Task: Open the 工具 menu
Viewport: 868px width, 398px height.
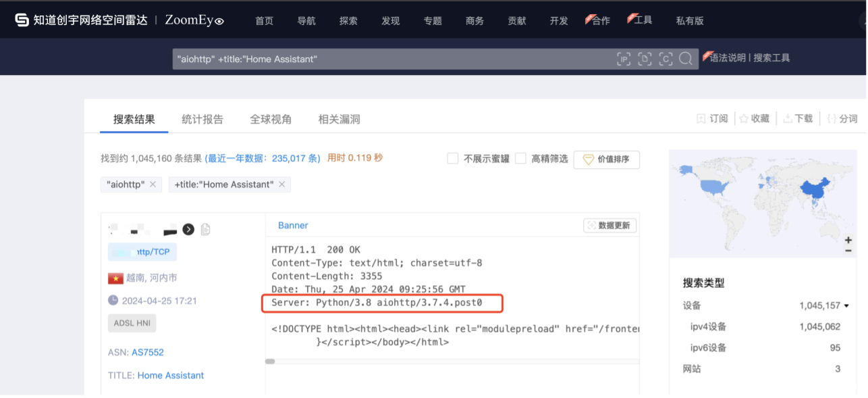Action: point(643,20)
